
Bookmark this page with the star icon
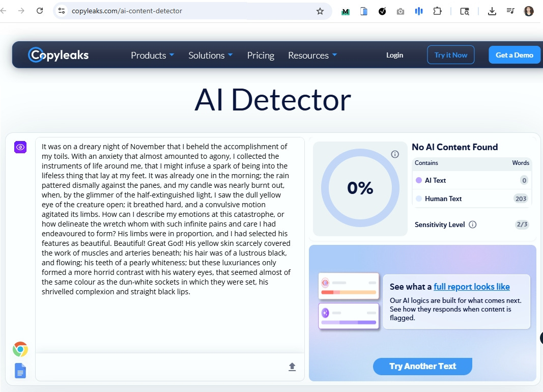click(320, 11)
